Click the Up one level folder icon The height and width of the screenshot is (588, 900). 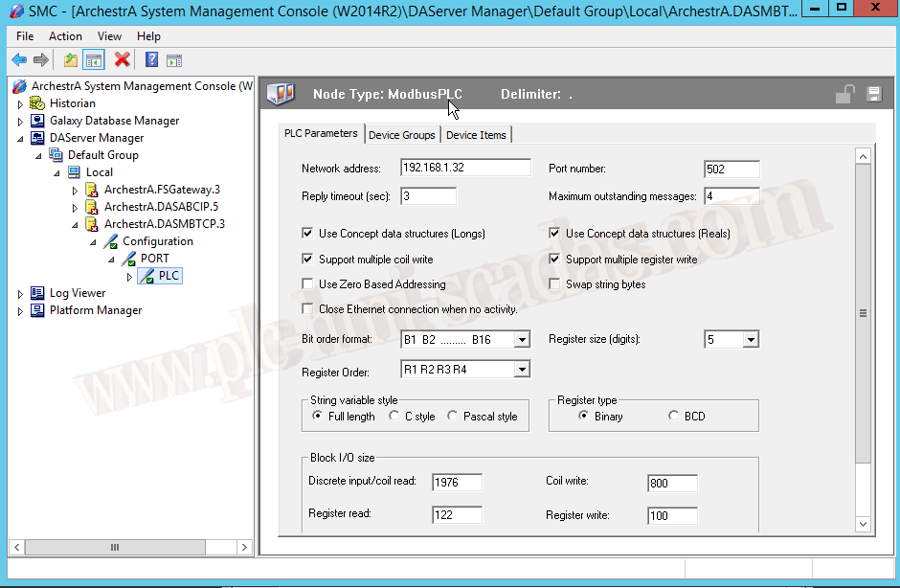[x=71, y=60]
